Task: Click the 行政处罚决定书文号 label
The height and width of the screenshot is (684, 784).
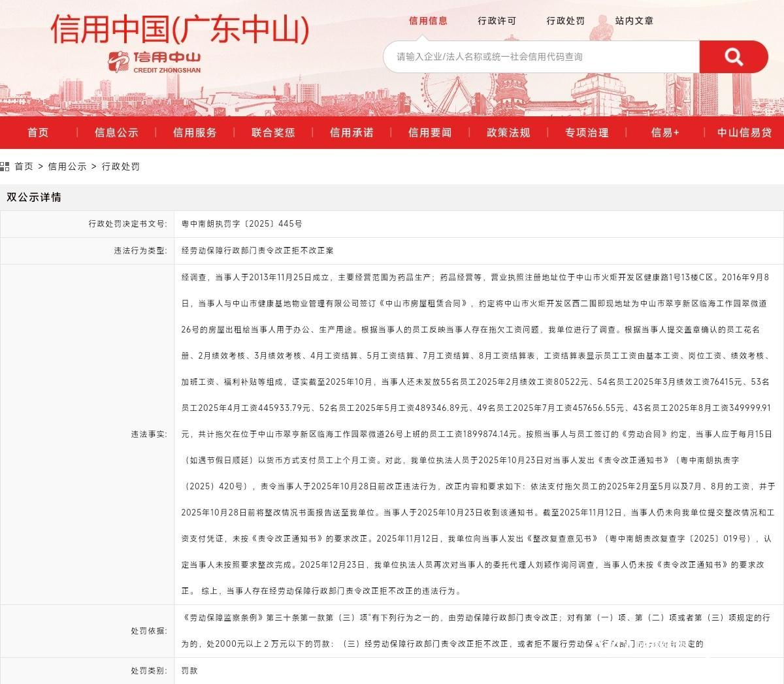Action: (x=127, y=223)
